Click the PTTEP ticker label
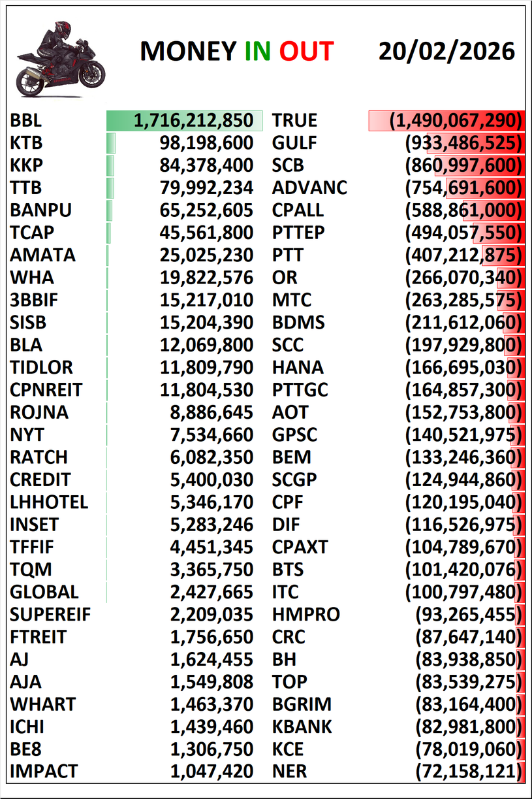This screenshot has width=532, height=799. point(298,233)
